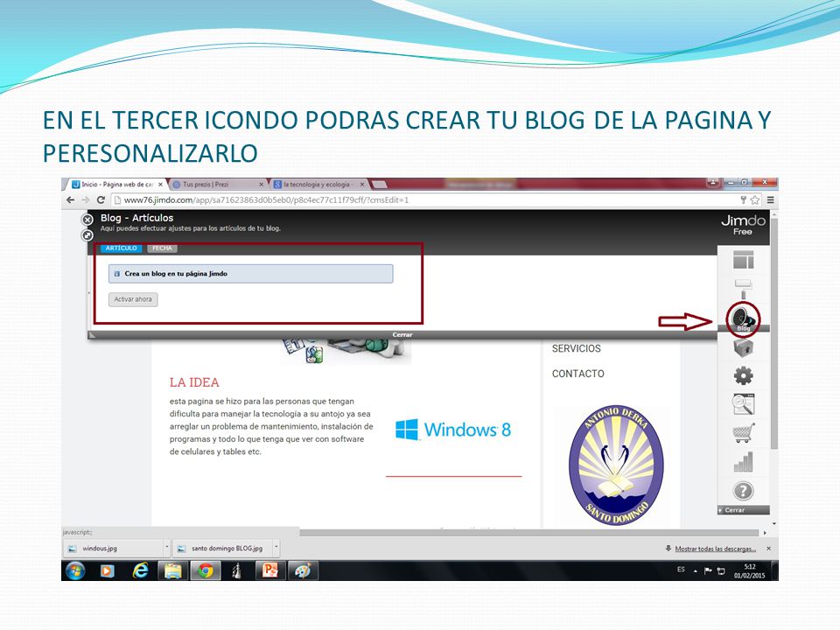Image resolution: width=840 pixels, height=630 pixels.
Task: Open the Jimdo layout templates icon
Action: 743,260
